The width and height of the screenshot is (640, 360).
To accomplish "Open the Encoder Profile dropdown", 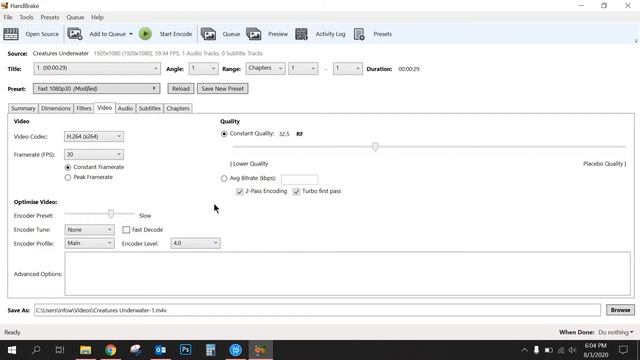I will click(89, 243).
